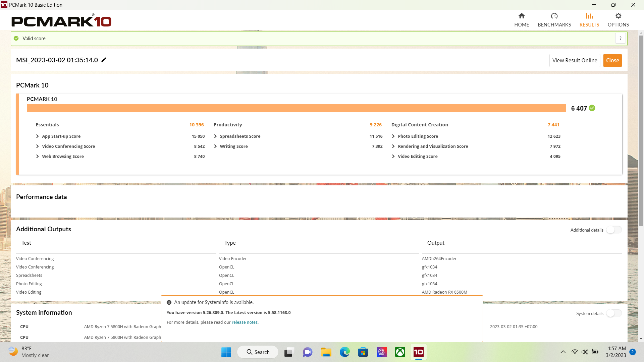Edit result name with pencil icon

[104, 60]
